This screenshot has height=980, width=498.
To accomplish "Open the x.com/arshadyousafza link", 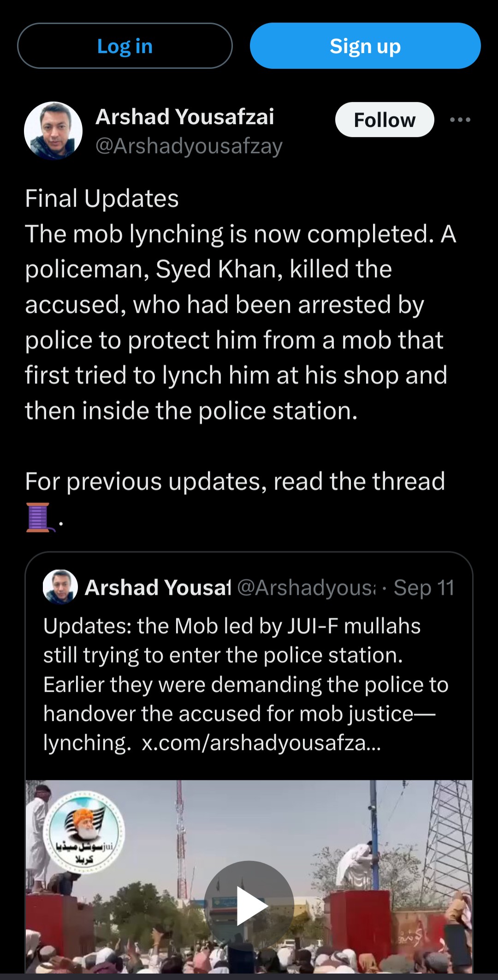I will point(261,743).
